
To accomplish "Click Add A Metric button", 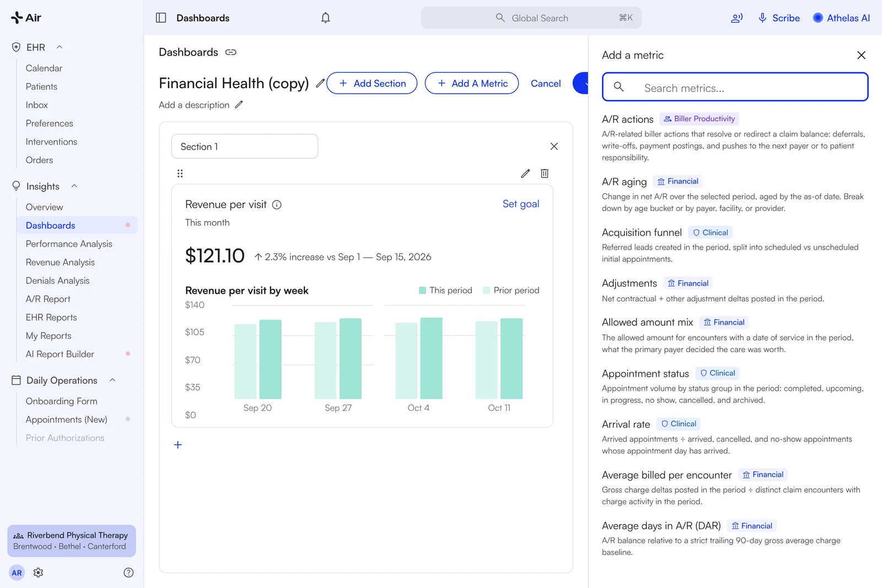I will (x=472, y=83).
